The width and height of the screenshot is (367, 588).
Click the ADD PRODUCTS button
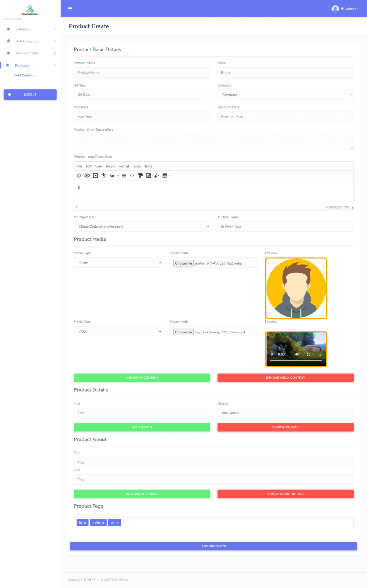(213, 546)
